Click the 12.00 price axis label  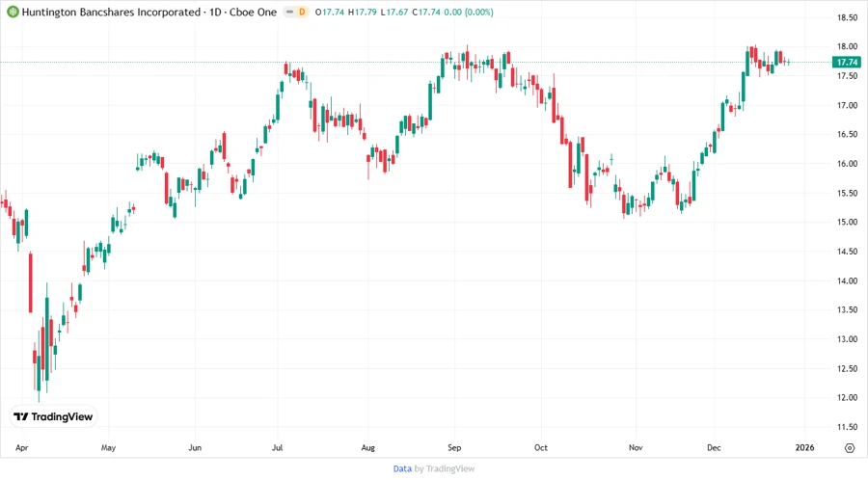point(847,397)
